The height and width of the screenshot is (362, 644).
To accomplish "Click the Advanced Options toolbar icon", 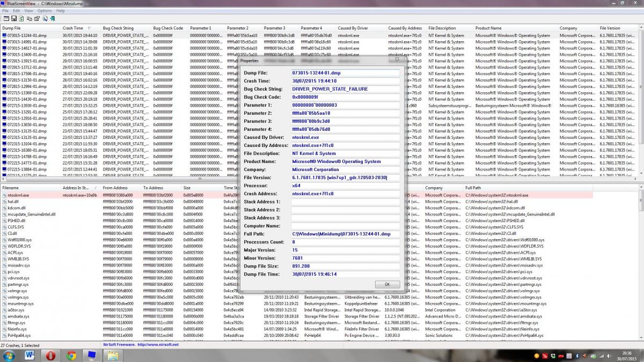I will pos(6,19).
